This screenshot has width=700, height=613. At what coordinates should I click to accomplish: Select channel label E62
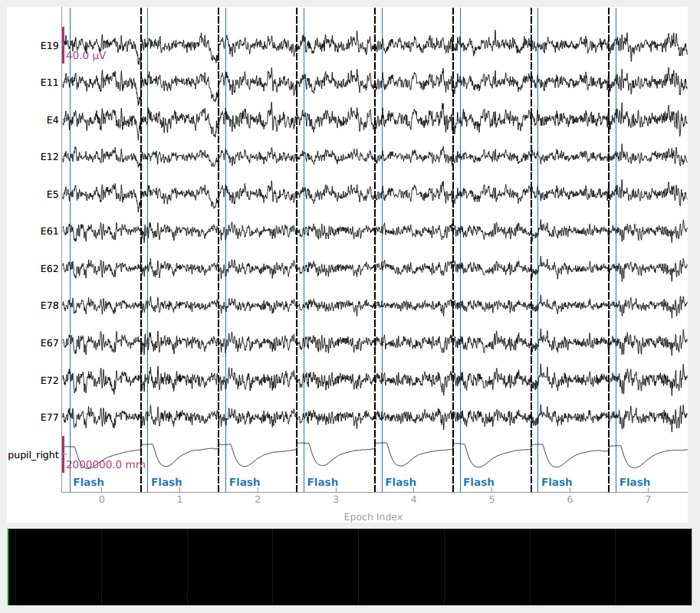[49, 269]
